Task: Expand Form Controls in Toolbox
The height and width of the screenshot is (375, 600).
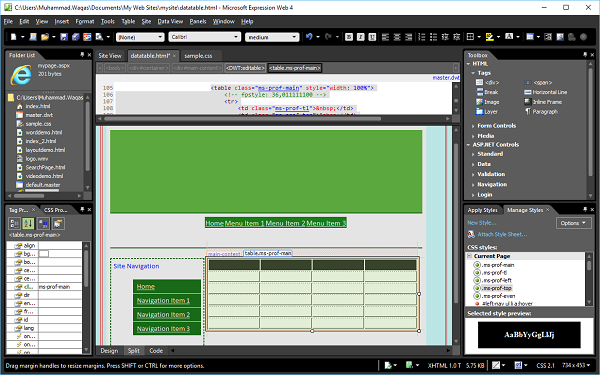Action: click(473, 126)
